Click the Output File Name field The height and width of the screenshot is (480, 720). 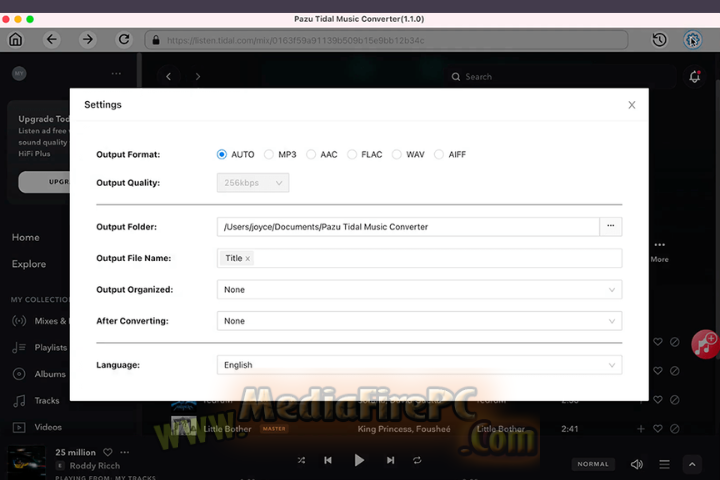(419, 258)
